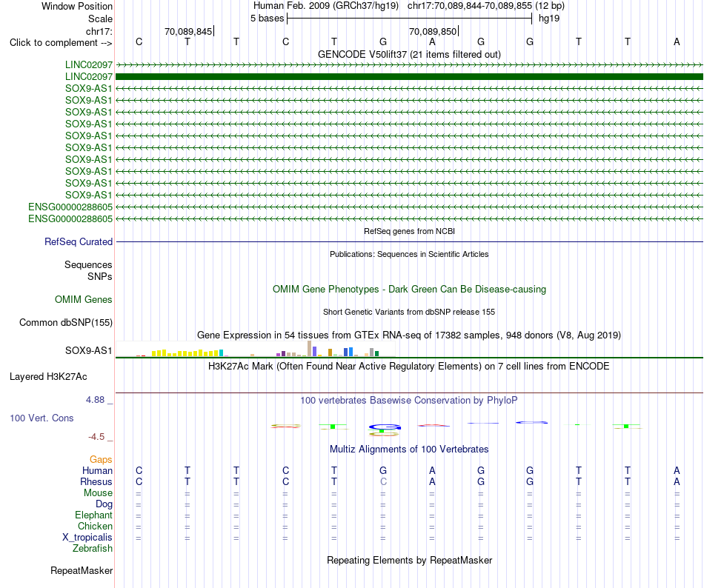The width and height of the screenshot is (704, 588).
Task: Click the RefSeq Curated track label
Action: (79, 241)
